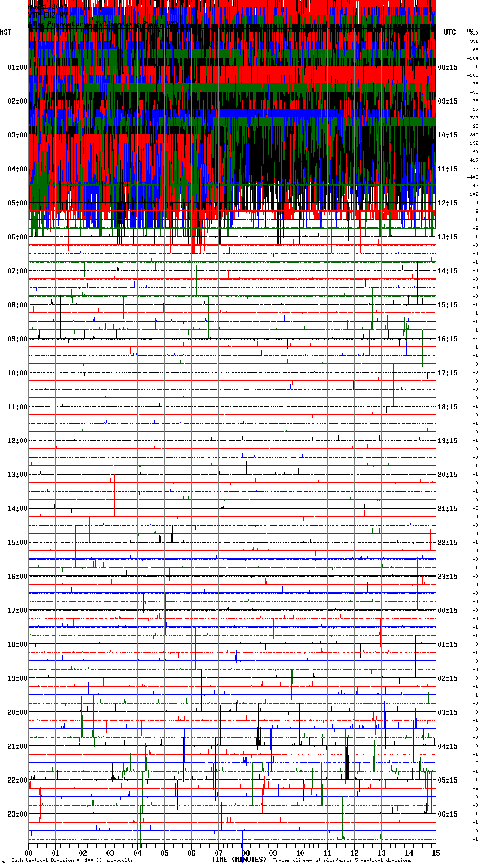Click the 10:15 UTC time label
481x868 pixels.
click(x=447, y=135)
